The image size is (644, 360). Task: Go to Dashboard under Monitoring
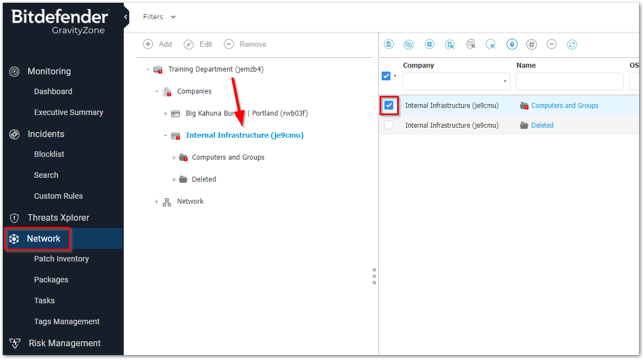point(53,91)
